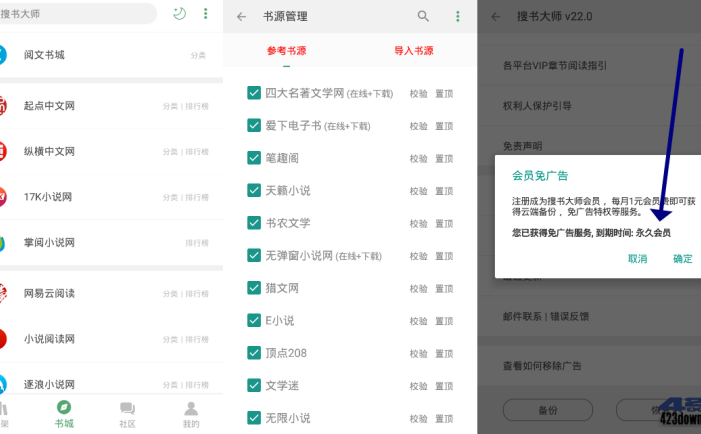Screen dimensions: 701x434
Task: Open 小说阅读网 entry
Action: coord(111,339)
